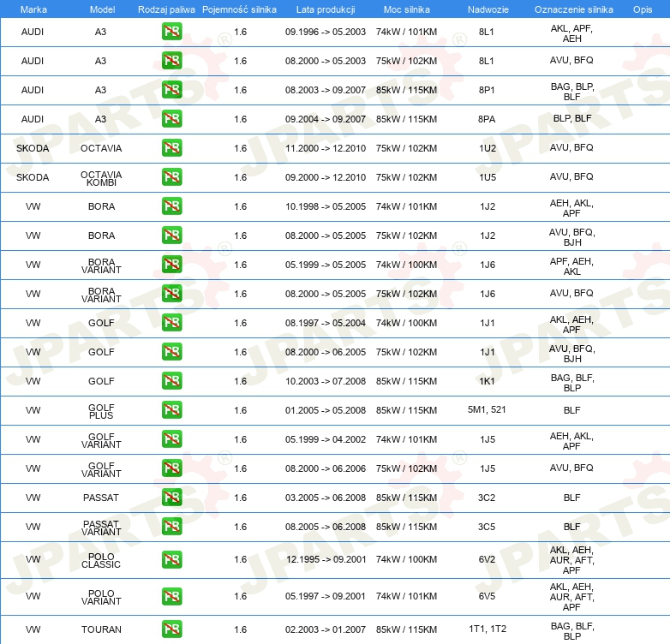
Task: Click engine codes BLP, BLF in the 8PA row
Action: pos(572,118)
